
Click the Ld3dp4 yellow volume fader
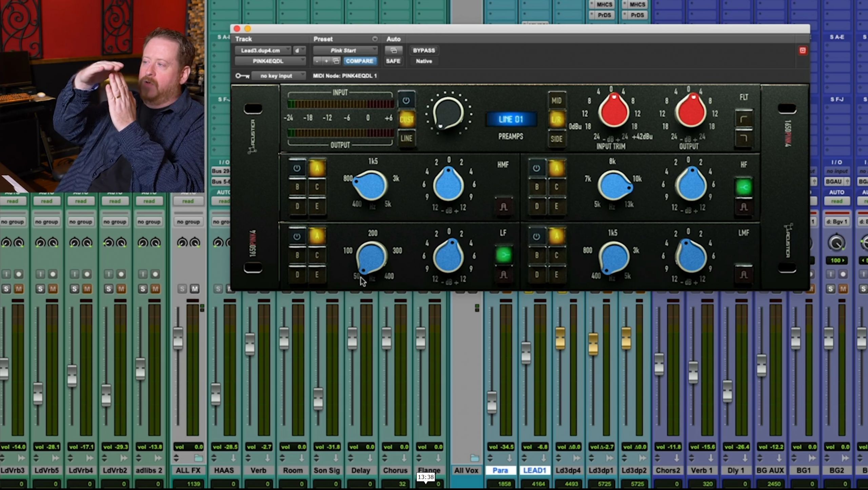pos(560,338)
